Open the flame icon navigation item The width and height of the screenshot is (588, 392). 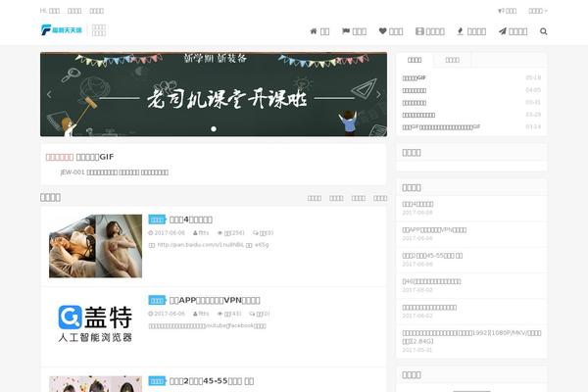tap(471, 31)
